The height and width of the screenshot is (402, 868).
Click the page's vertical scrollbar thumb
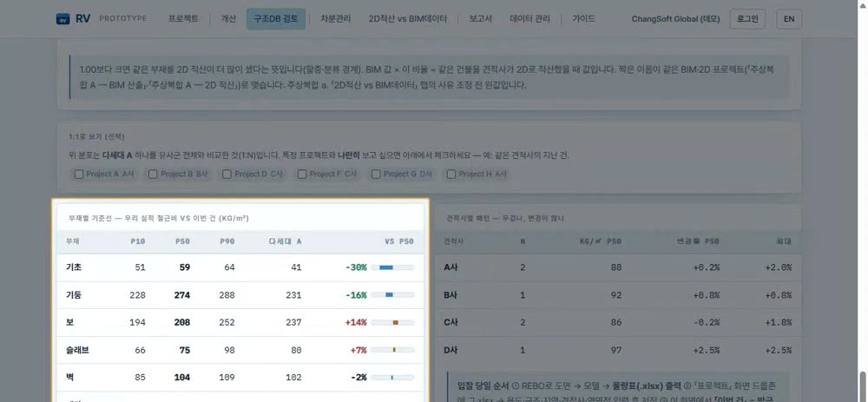863,386
